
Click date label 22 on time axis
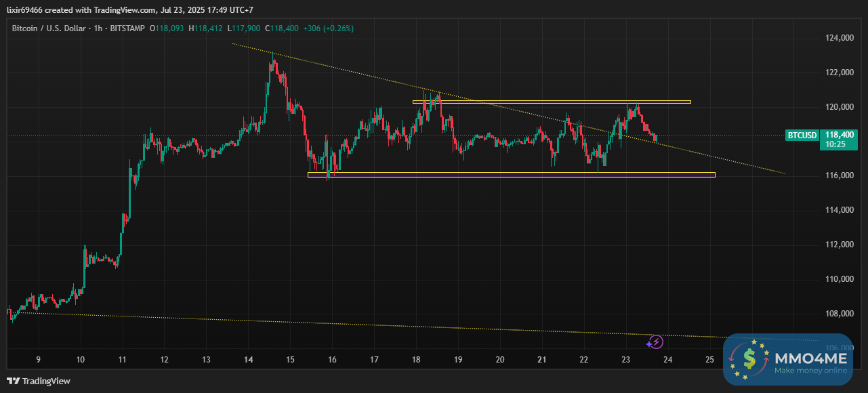[x=584, y=360]
